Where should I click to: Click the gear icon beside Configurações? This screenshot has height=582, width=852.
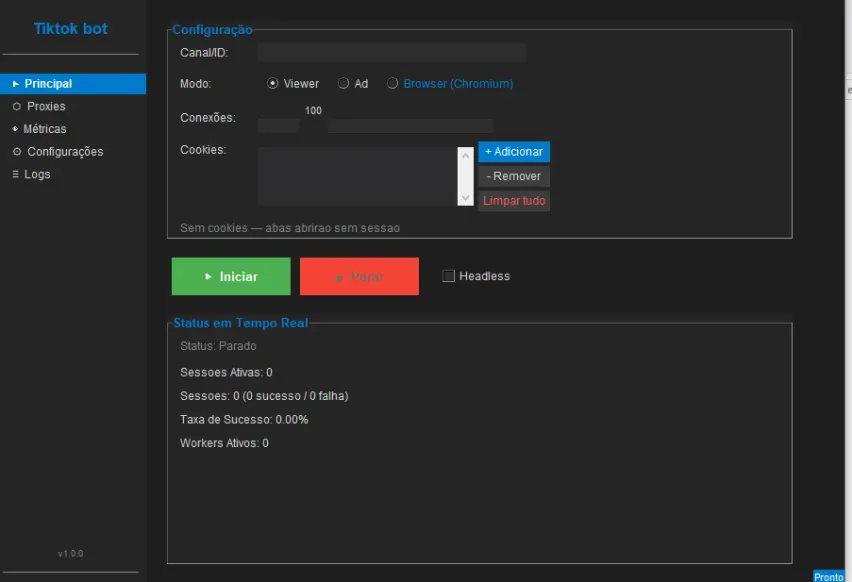(x=17, y=152)
